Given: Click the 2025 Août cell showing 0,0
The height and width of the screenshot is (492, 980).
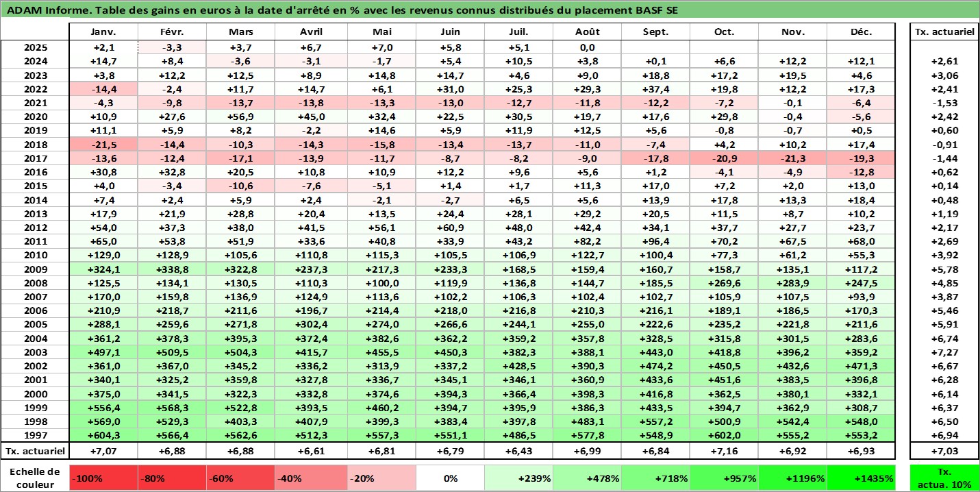Looking at the screenshot, I should coord(587,47).
